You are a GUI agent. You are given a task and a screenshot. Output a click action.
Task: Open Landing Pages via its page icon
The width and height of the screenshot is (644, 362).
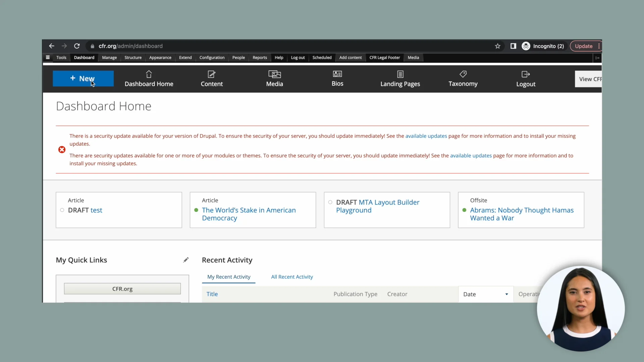point(400,74)
